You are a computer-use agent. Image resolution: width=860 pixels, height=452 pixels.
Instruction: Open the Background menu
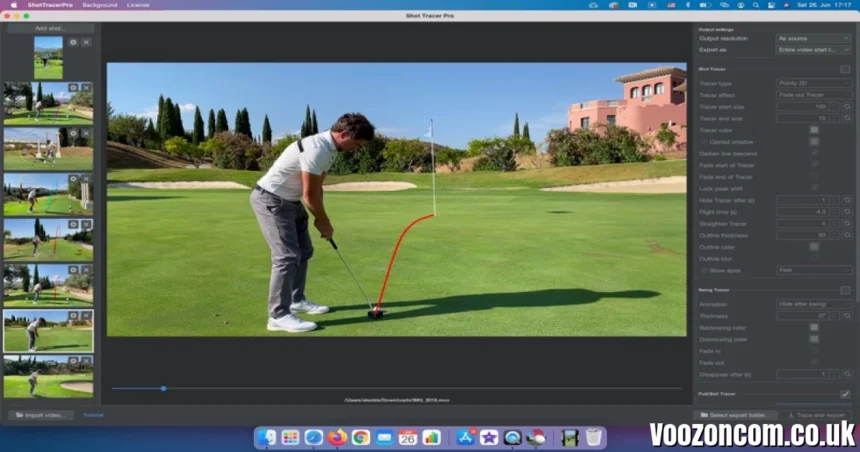click(99, 5)
